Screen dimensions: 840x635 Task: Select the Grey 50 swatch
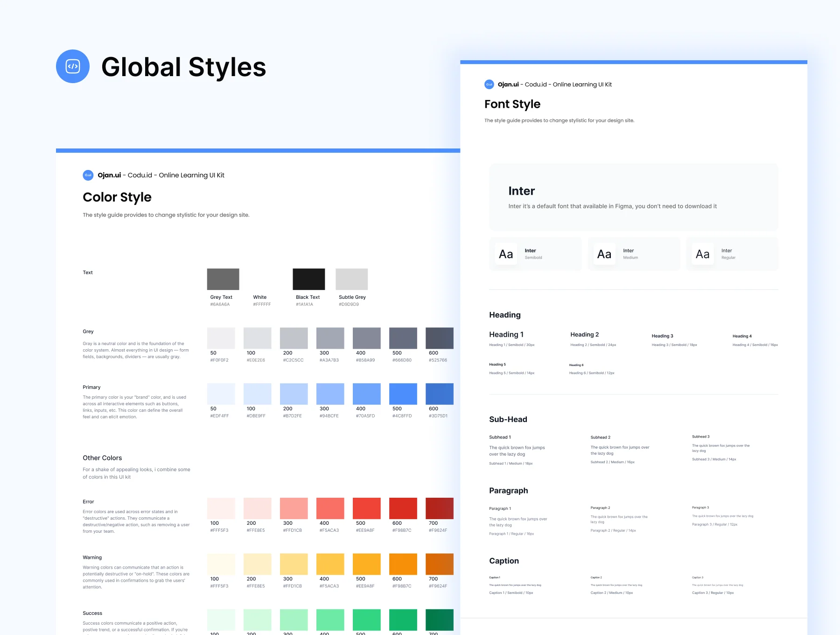(221, 338)
